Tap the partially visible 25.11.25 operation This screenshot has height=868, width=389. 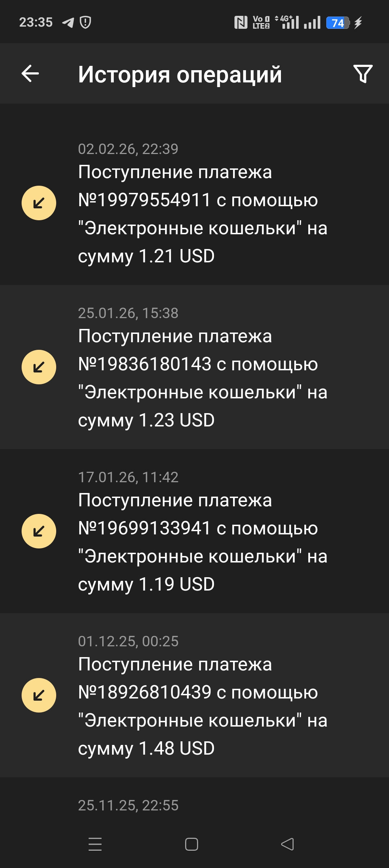tap(128, 805)
